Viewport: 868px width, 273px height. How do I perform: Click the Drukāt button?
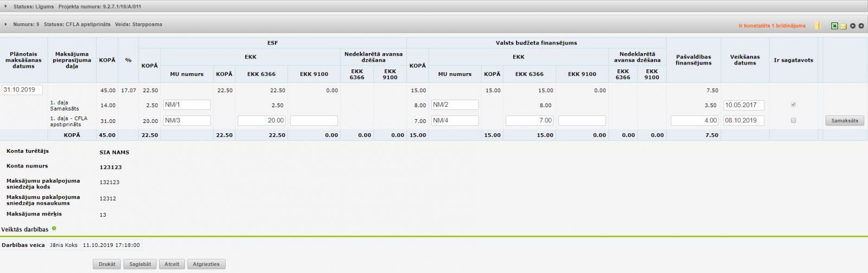[107, 264]
